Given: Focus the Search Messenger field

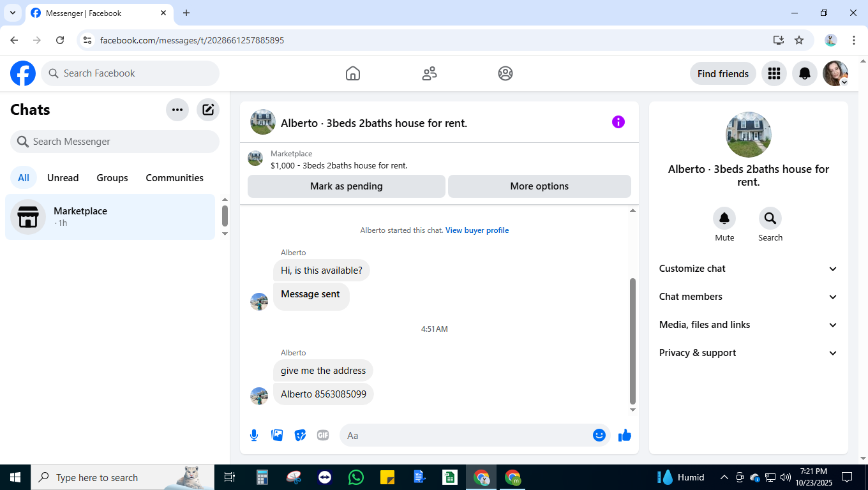Looking at the screenshot, I should coord(115,142).
